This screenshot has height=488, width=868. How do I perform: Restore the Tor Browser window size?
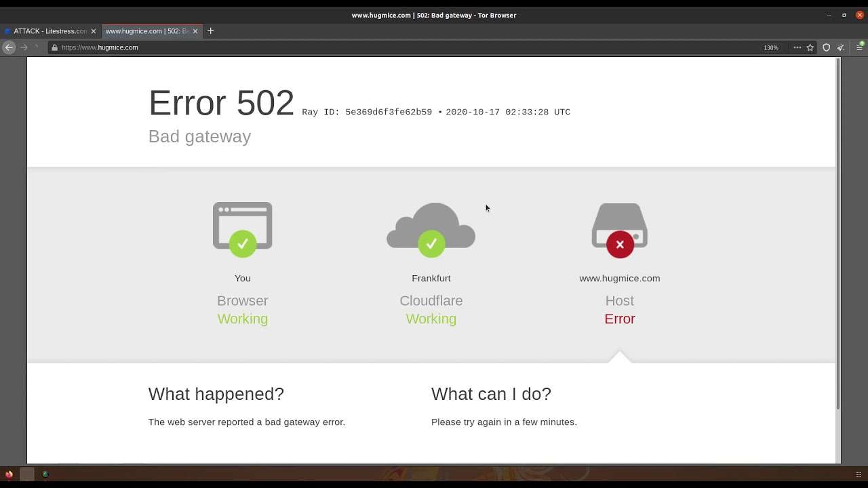[x=844, y=15]
